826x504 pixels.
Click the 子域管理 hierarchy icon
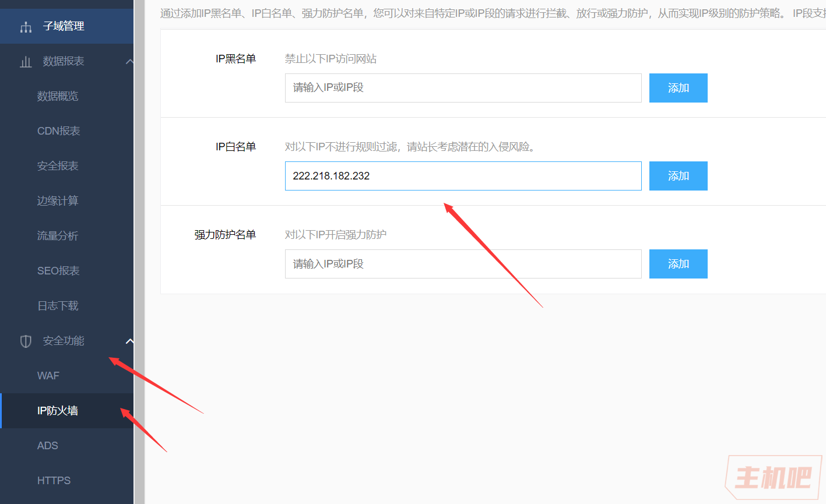(26, 27)
